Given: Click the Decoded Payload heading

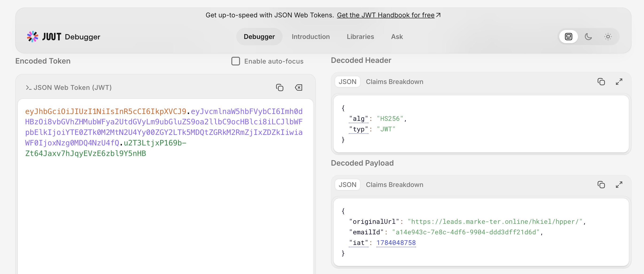Looking at the screenshot, I should coord(362,163).
